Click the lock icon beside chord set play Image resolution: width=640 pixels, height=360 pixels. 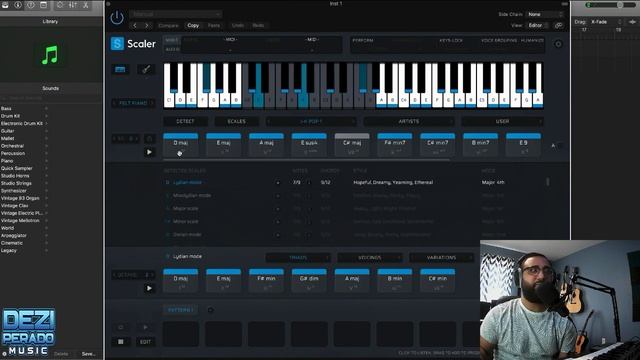pyautogui.click(x=149, y=139)
